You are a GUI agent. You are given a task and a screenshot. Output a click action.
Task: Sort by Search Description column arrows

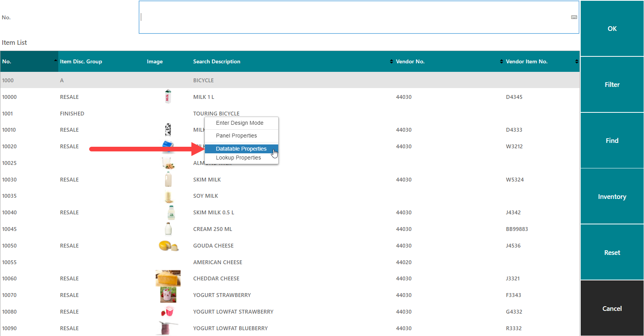pos(391,62)
